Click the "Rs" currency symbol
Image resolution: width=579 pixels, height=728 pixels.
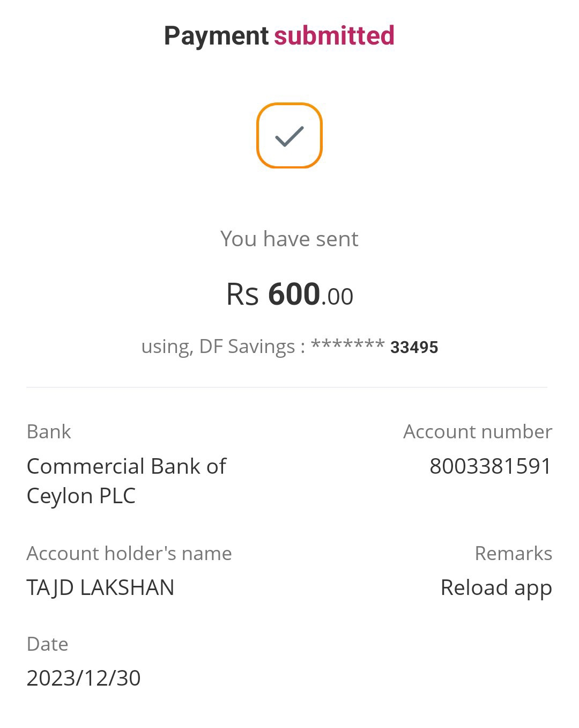[x=242, y=295]
